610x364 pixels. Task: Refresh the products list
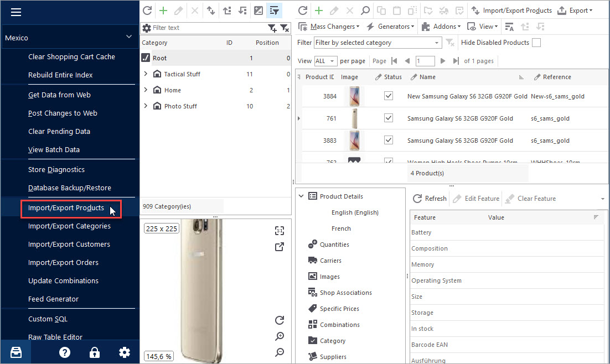click(303, 11)
